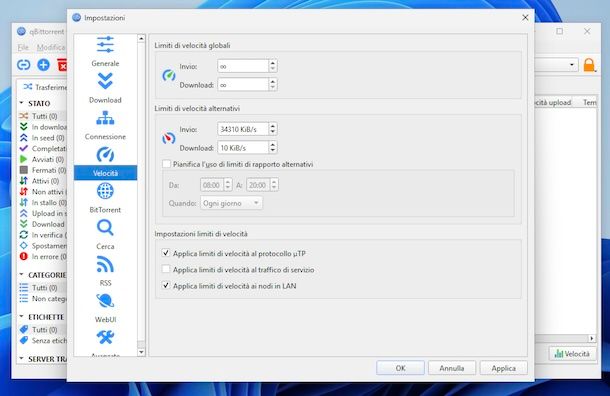Switch to the Trasferimenti tab
The image size is (610, 396).
[x=44, y=87]
